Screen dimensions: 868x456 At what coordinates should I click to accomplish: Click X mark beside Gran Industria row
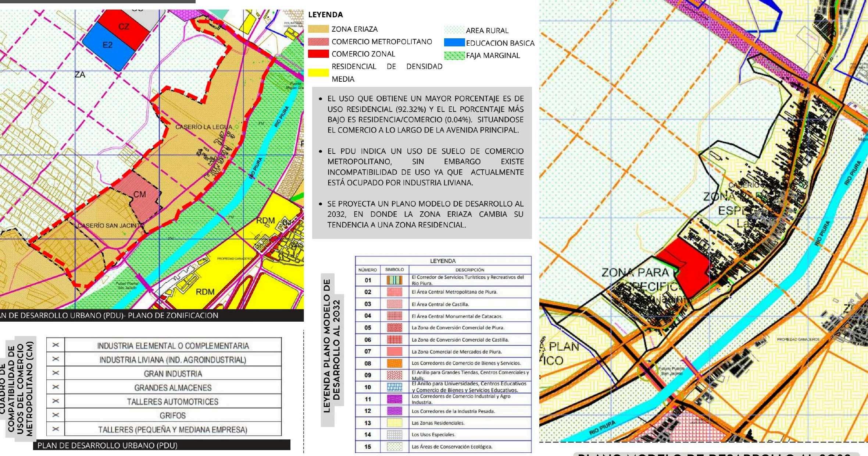tap(56, 373)
